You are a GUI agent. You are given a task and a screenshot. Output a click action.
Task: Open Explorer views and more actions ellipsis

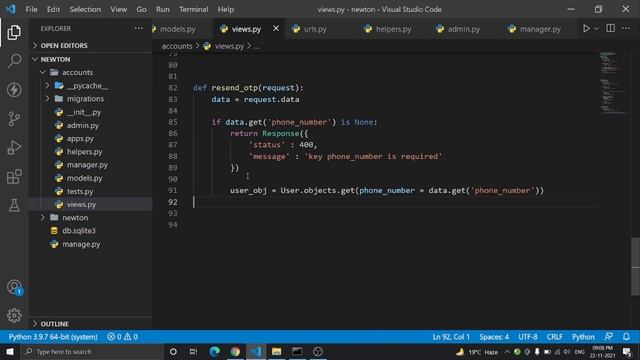[x=139, y=28]
